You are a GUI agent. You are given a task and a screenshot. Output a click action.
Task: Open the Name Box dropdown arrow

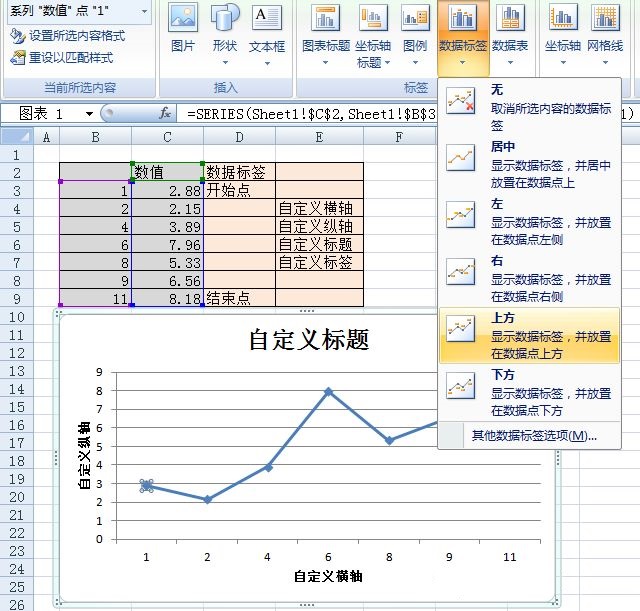pyautogui.click(x=89, y=114)
